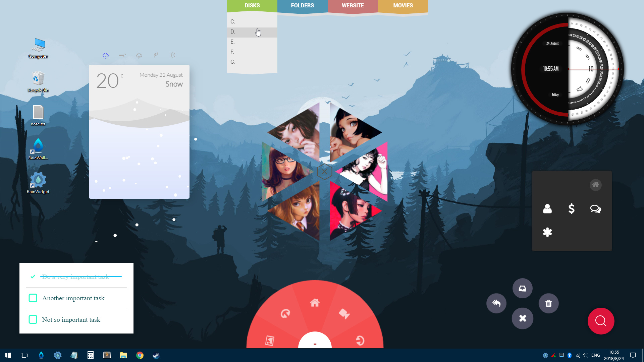Check the Not so important task checkbox

click(x=33, y=319)
